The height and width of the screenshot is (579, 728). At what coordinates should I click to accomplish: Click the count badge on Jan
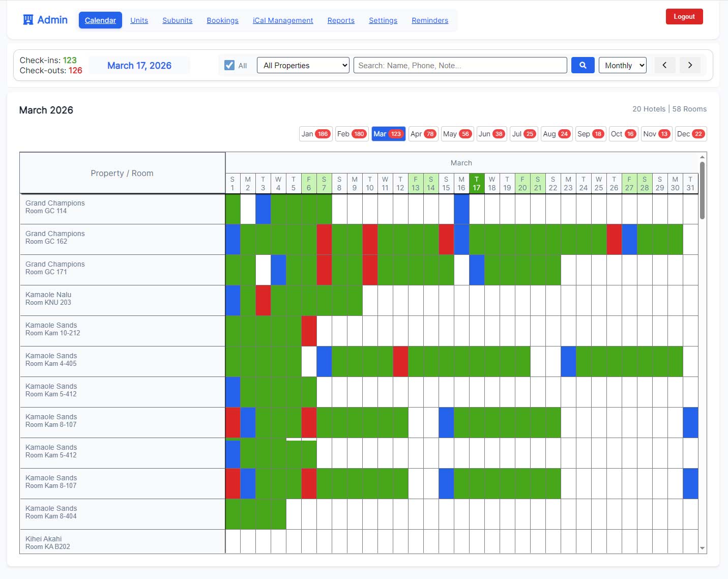323,134
